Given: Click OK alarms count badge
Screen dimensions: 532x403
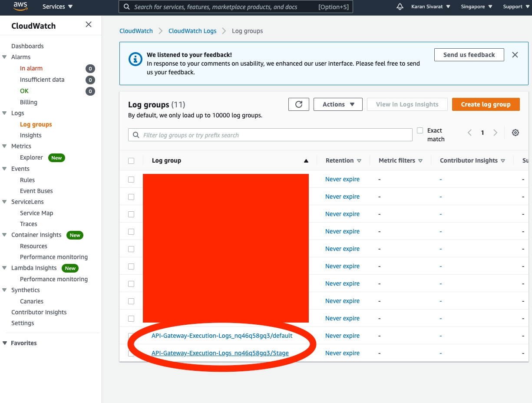Looking at the screenshot, I should pyautogui.click(x=90, y=91).
